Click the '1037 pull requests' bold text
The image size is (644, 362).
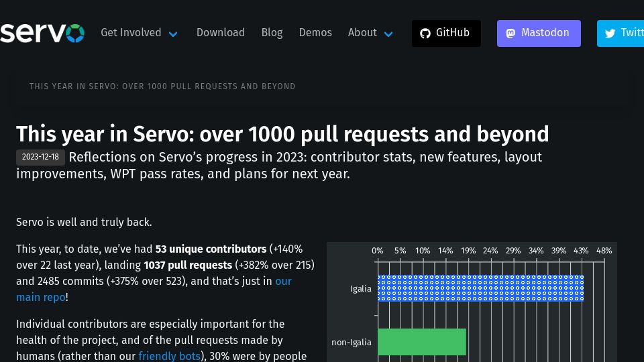click(x=188, y=265)
